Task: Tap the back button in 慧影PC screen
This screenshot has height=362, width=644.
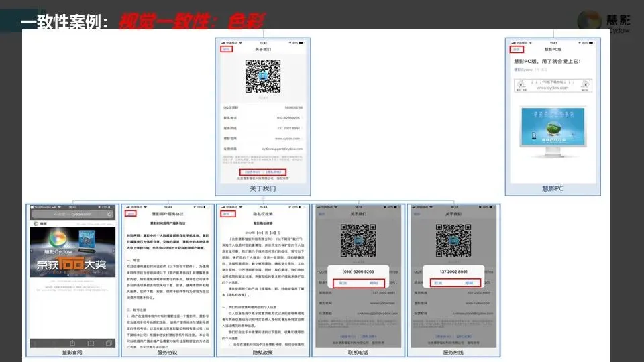Action: click(x=517, y=49)
